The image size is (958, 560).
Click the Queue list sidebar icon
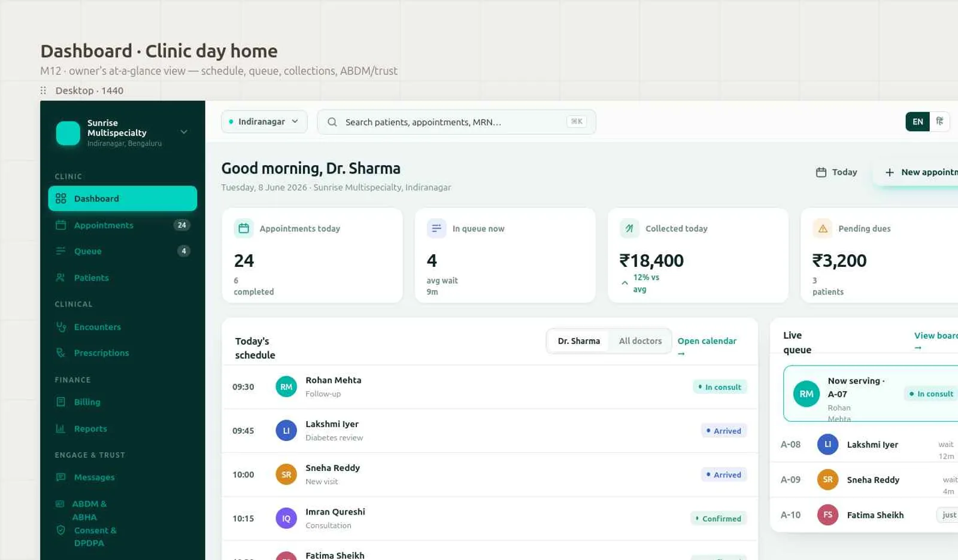tap(60, 251)
